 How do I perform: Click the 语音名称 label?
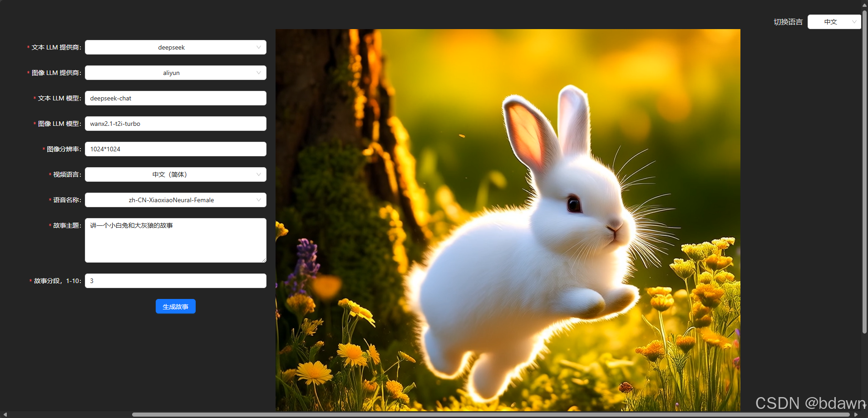(x=67, y=200)
